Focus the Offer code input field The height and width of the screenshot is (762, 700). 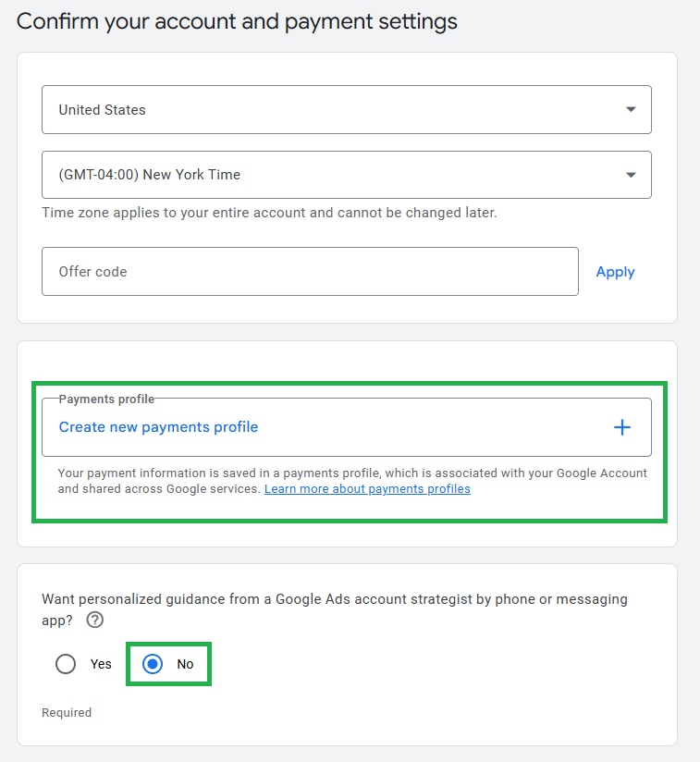(310, 272)
